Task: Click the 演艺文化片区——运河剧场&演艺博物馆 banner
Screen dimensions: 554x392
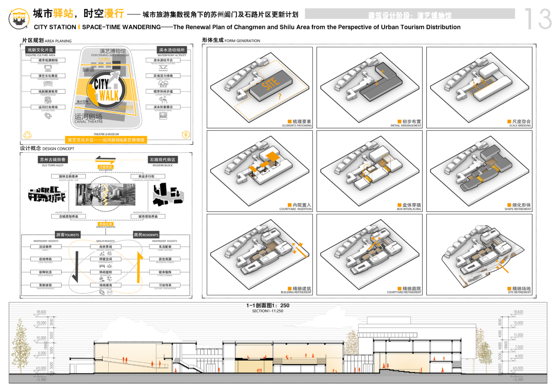Action: pyautogui.click(x=107, y=140)
